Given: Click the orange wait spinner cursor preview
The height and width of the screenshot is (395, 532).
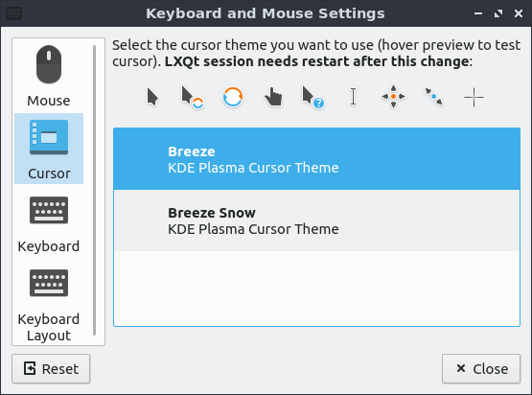Looking at the screenshot, I should pyautogui.click(x=233, y=97).
